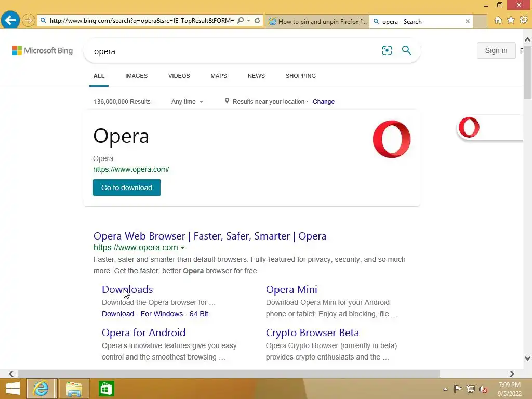
Task: Open Favorites with the star icon
Action: (511, 20)
